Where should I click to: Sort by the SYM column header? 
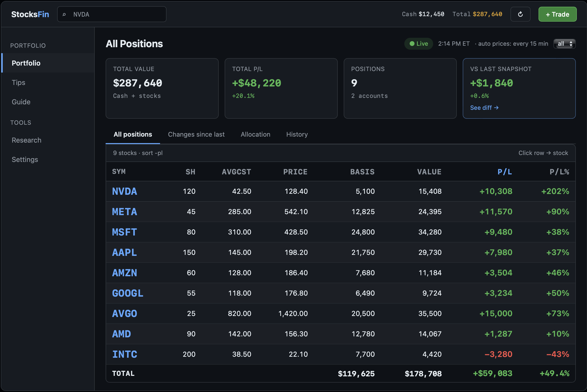pos(119,172)
